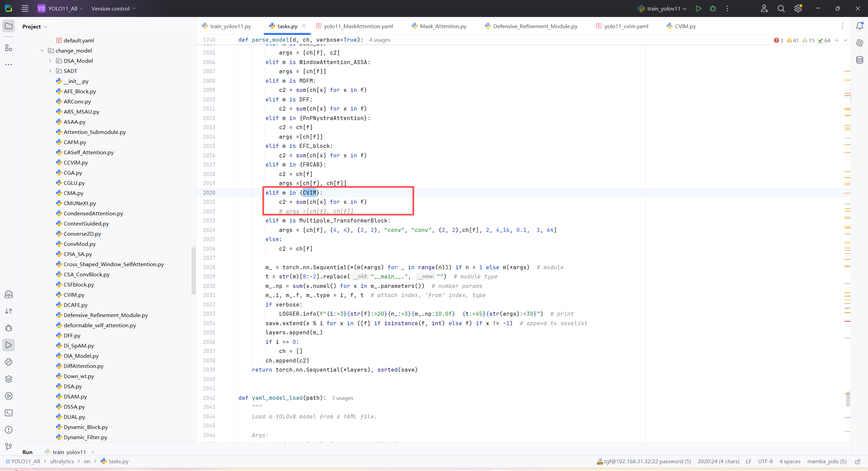Switch to the CVIM.py editor tab
This screenshot has width=868, height=471.
click(x=685, y=26)
